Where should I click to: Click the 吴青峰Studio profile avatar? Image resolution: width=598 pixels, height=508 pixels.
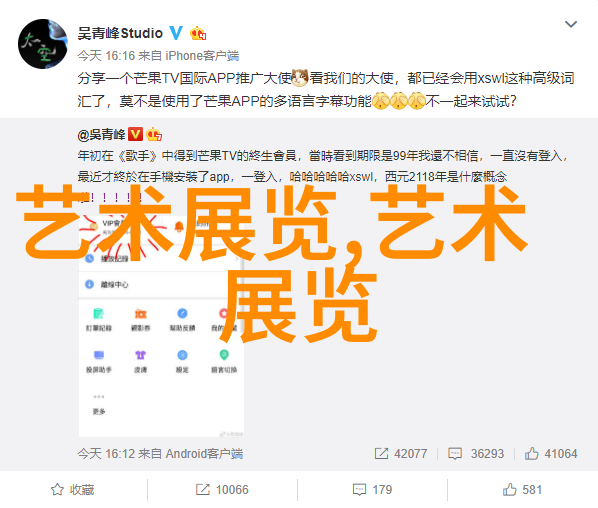tap(43, 44)
